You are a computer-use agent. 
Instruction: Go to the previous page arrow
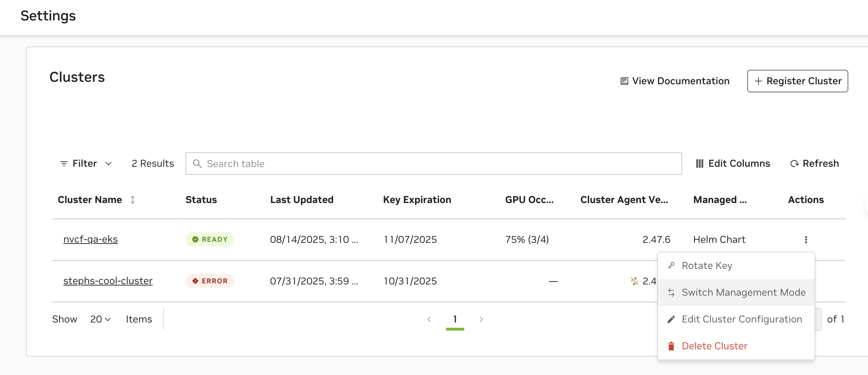429,319
